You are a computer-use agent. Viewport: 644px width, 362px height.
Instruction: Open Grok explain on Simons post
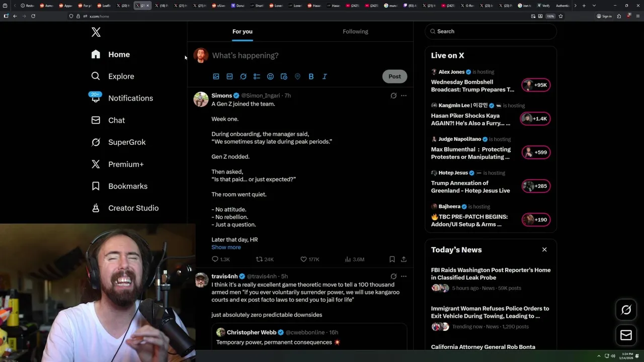coord(393,96)
